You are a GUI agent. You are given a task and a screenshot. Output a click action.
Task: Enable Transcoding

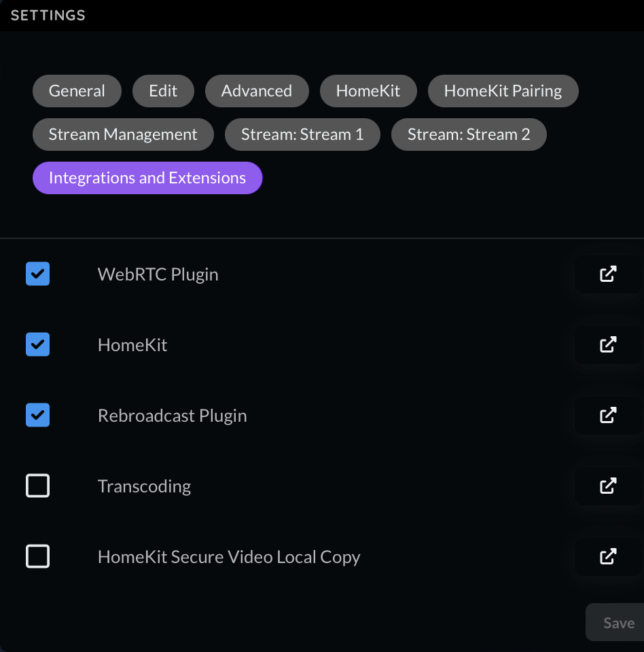(37, 486)
